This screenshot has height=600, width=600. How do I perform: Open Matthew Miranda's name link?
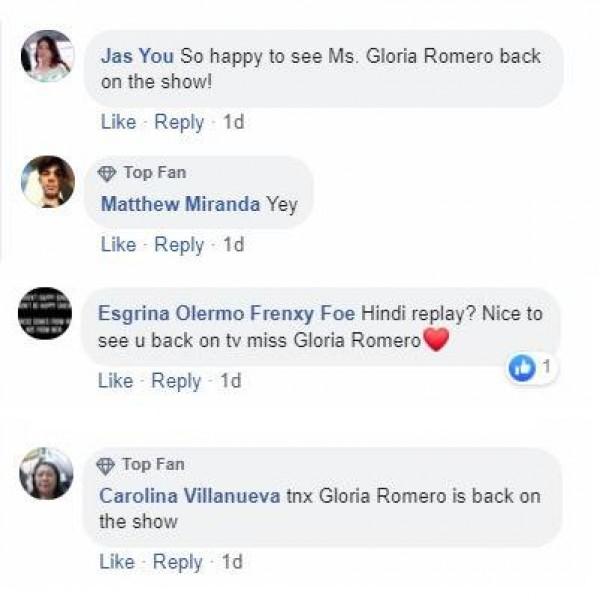click(x=181, y=204)
